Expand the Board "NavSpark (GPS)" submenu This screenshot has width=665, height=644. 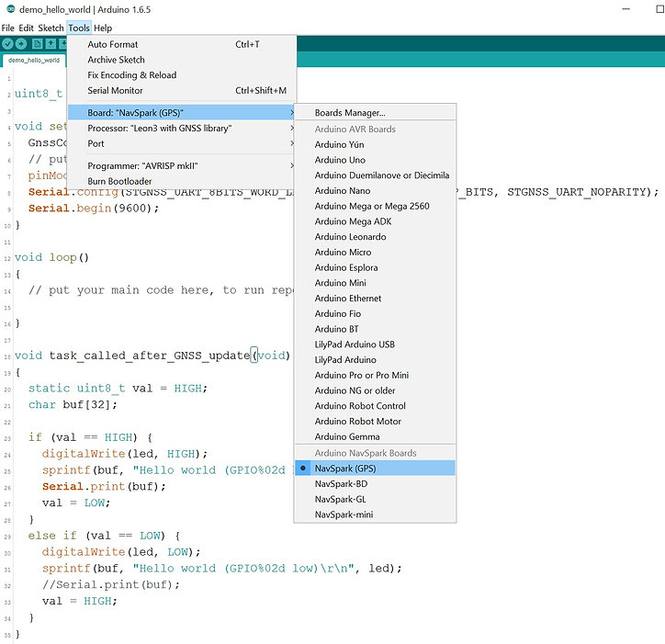tap(182, 112)
